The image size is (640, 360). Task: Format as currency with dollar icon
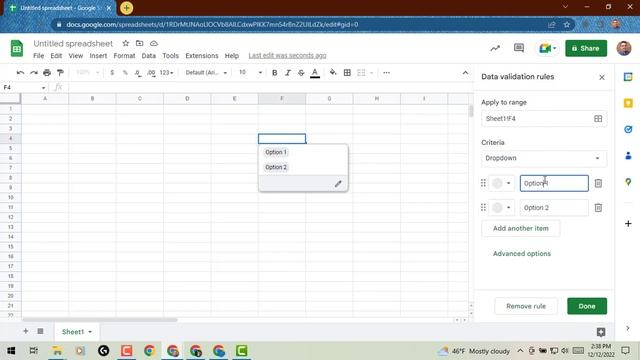click(x=112, y=73)
